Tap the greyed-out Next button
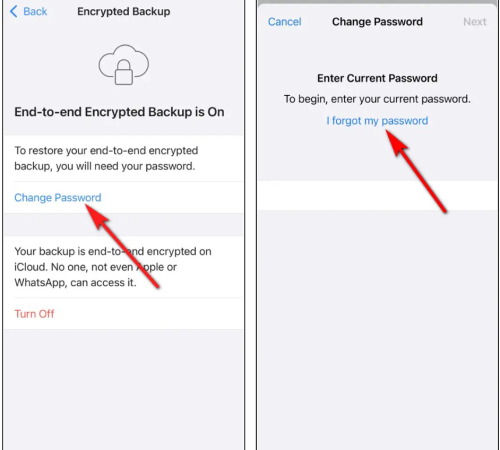 (475, 22)
